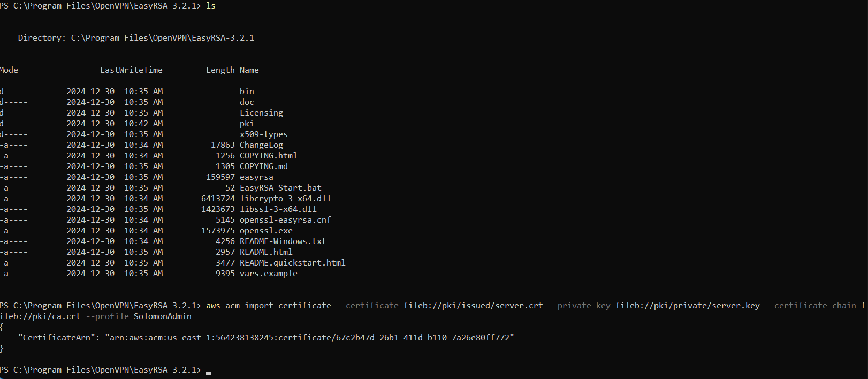The height and width of the screenshot is (379, 868).
Task: Click the bin directory name
Action: coord(247,92)
